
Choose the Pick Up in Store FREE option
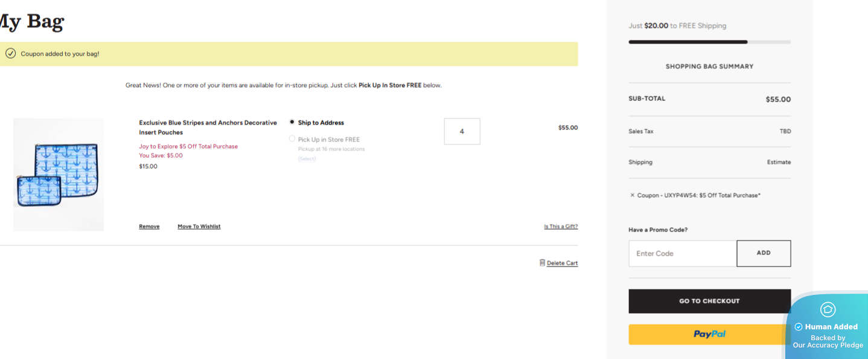(x=292, y=139)
